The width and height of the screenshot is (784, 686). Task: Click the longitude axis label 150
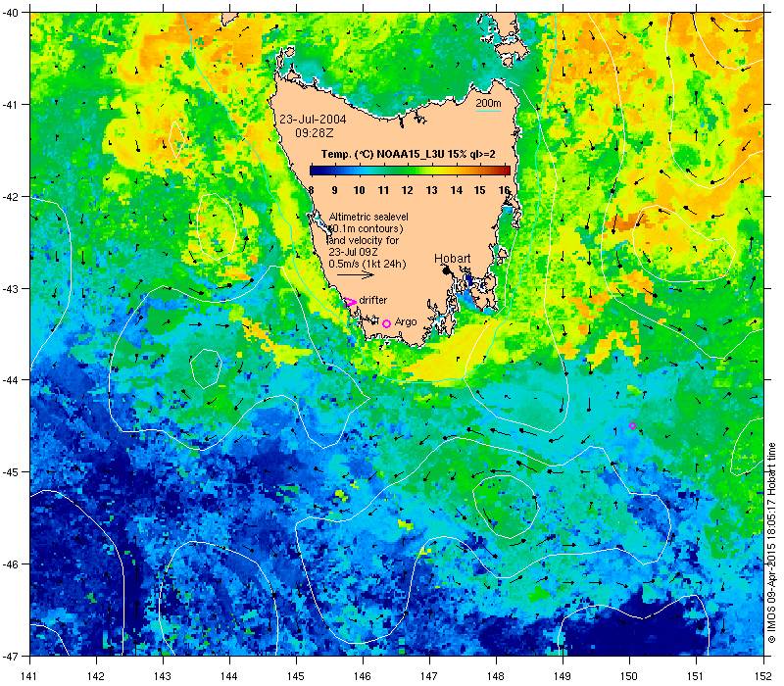pyautogui.click(x=629, y=676)
